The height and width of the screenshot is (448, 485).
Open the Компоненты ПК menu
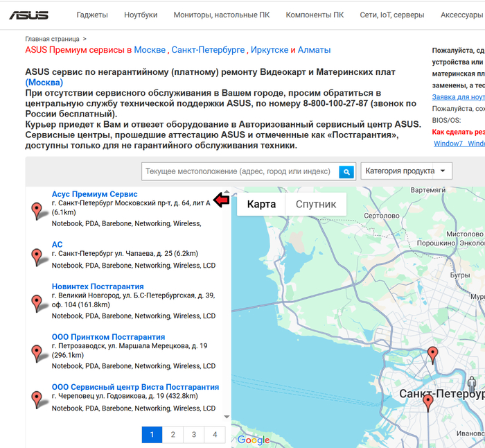[x=314, y=15]
